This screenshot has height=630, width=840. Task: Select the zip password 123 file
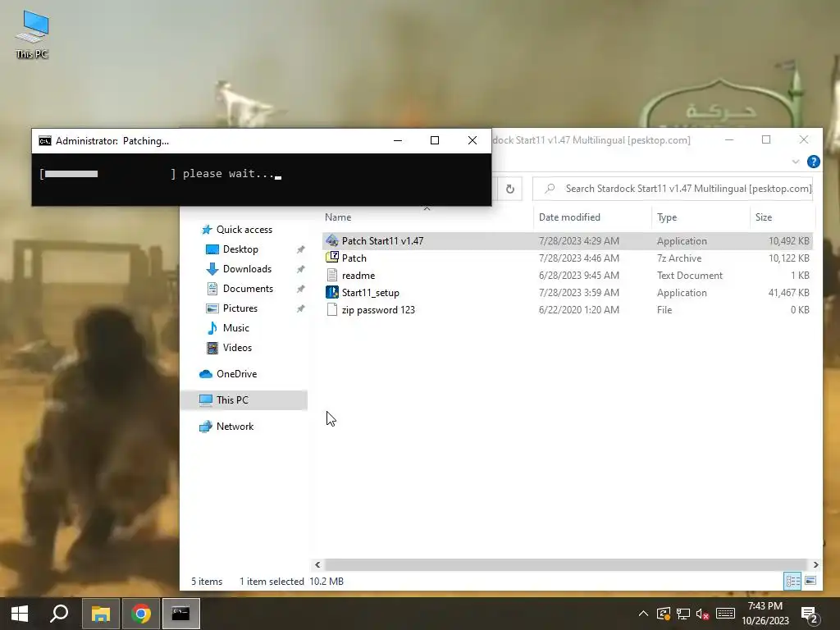coord(378,309)
